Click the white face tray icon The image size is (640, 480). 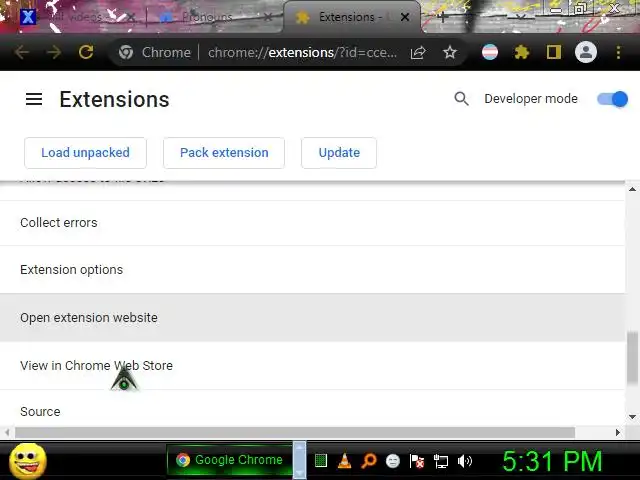(393, 461)
